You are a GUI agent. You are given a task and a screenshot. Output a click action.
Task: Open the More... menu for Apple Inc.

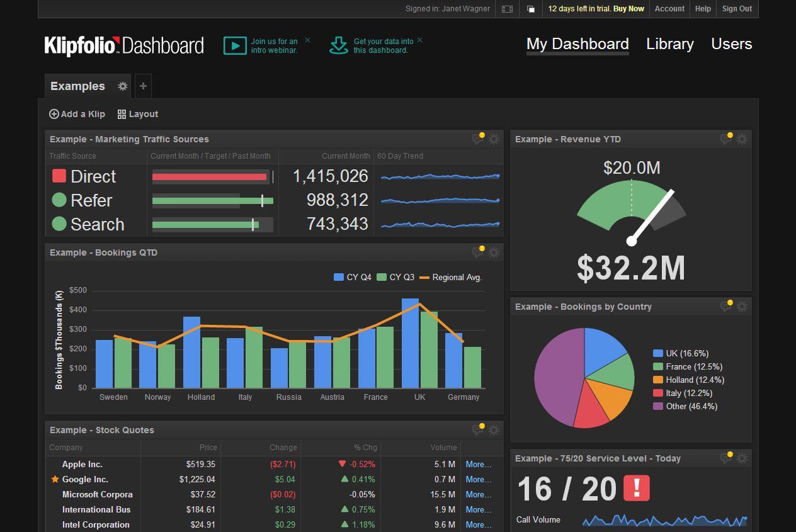pyautogui.click(x=479, y=464)
